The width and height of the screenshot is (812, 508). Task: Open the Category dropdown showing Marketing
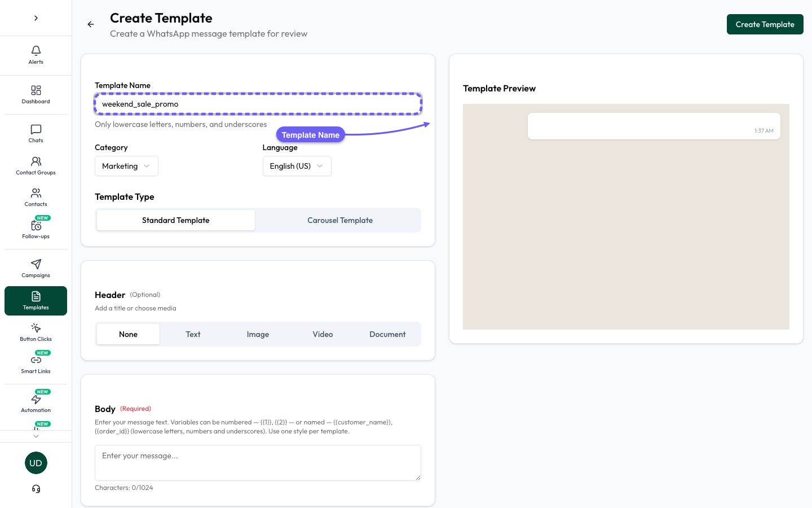pos(126,166)
